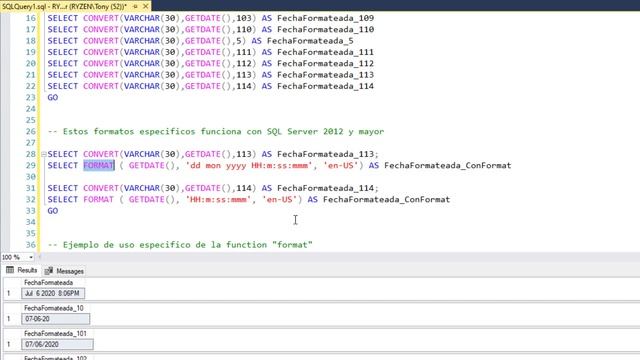Screen dimensions: 640x360
Task: Open the 100 % zoom dropdown
Action: (x=31, y=257)
